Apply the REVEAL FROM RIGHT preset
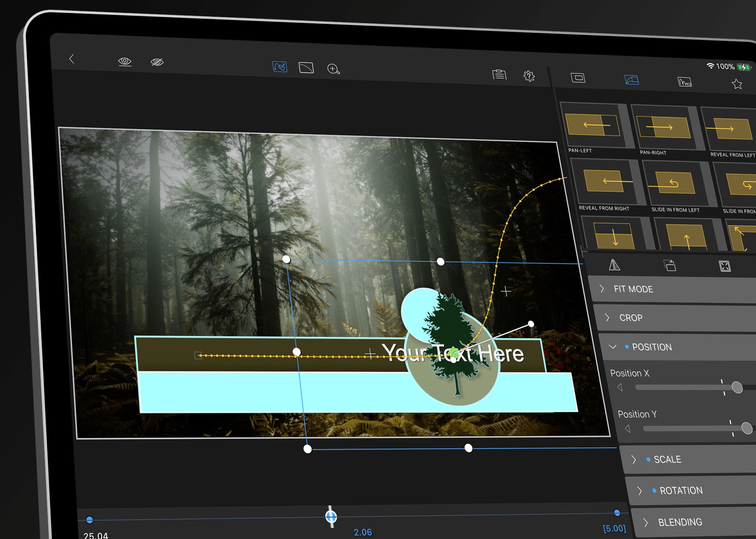The width and height of the screenshot is (756, 539). [x=606, y=182]
